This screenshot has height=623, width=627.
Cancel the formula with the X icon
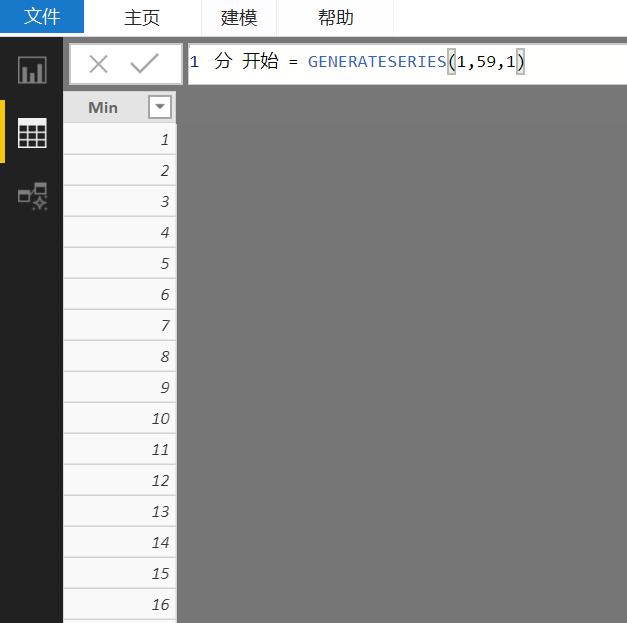click(x=98, y=64)
